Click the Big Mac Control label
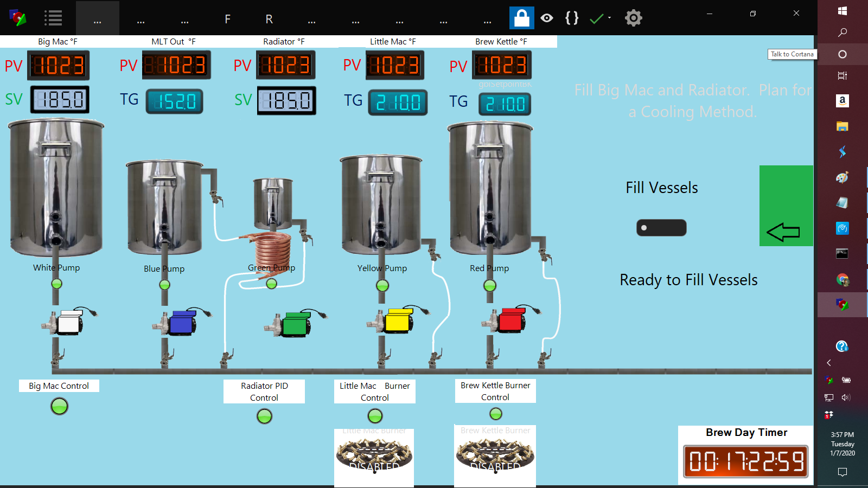868x488 pixels. pyautogui.click(x=59, y=386)
